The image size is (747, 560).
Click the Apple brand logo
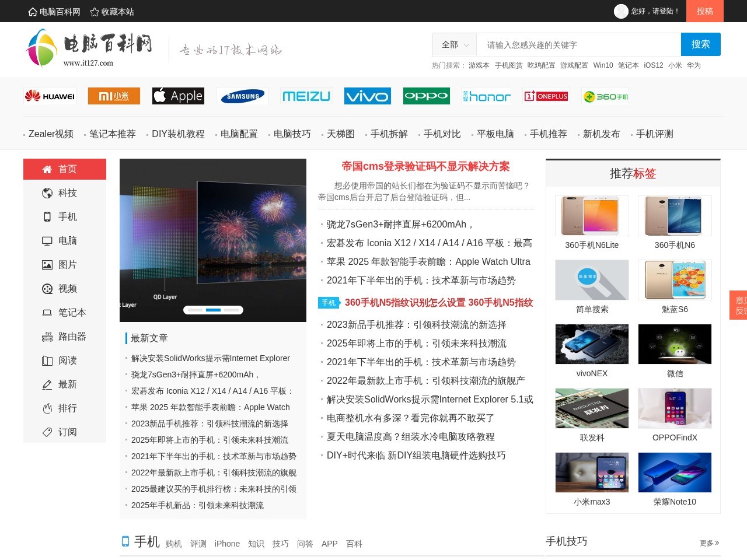point(178,96)
